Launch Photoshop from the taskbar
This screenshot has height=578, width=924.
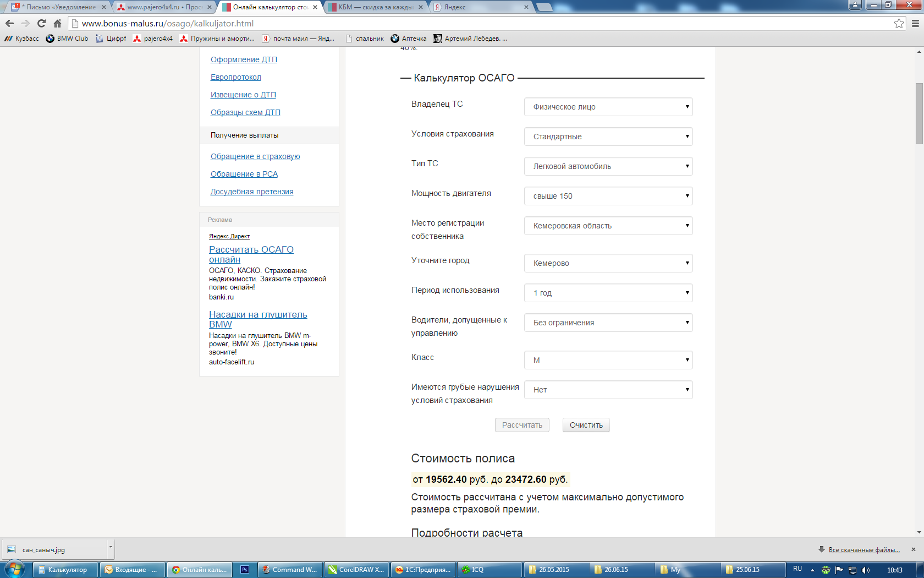click(x=245, y=570)
